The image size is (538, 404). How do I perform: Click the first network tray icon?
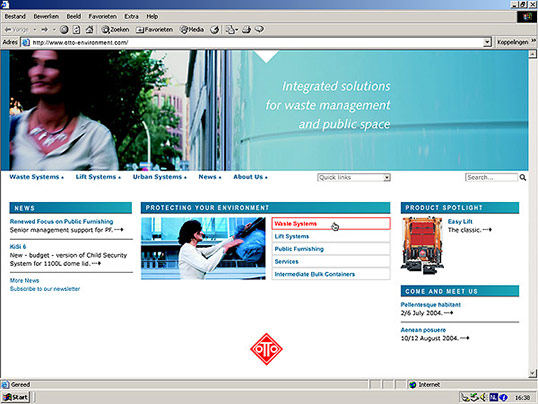click(465, 397)
